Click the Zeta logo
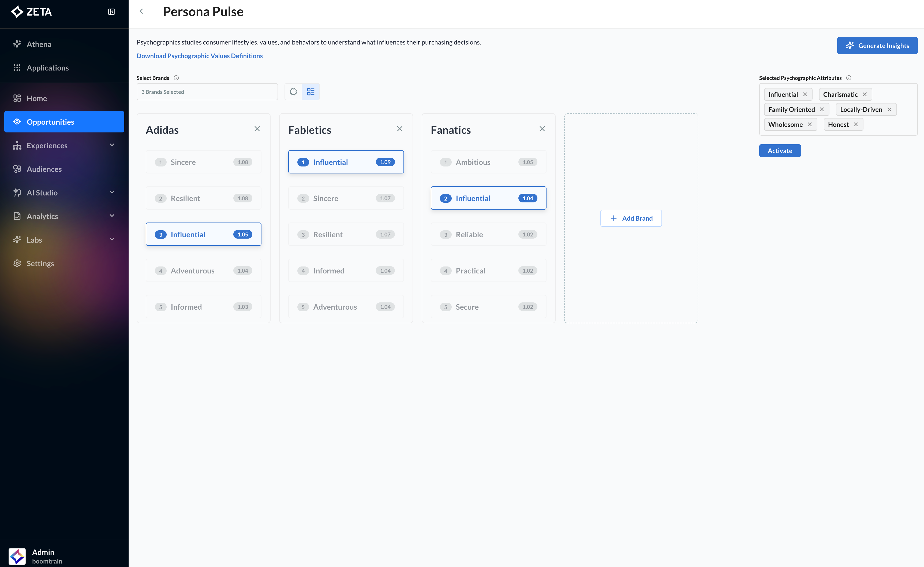 click(x=32, y=12)
